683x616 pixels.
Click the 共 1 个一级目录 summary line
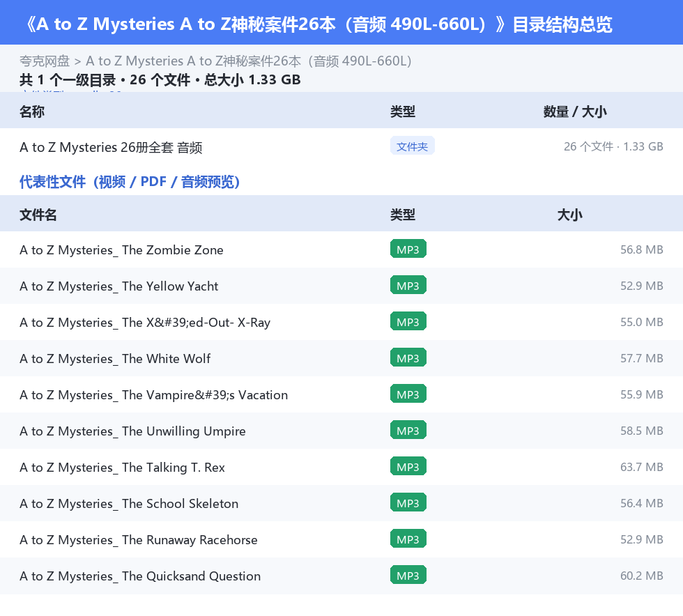click(160, 79)
